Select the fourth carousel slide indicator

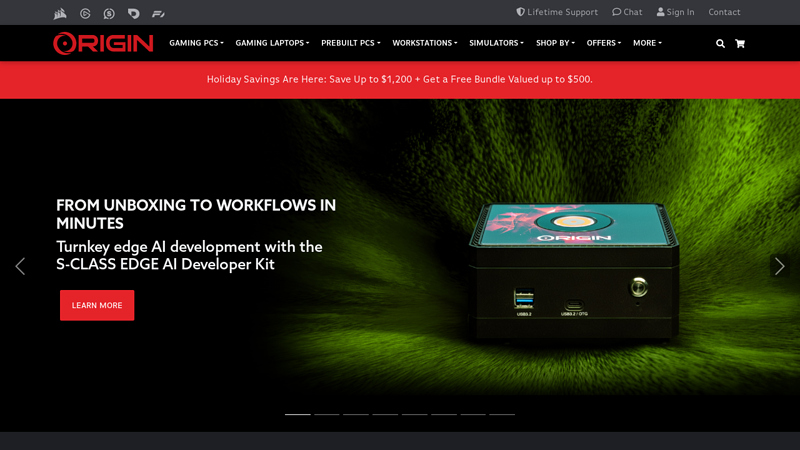coord(385,414)
